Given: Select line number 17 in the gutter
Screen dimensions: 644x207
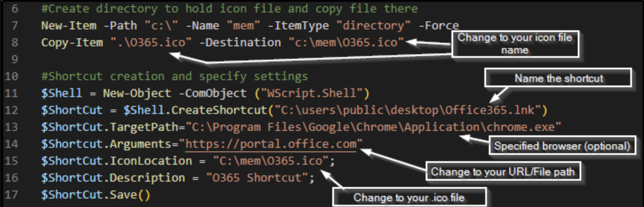Looking at the screenshot, I should tap(12, 195).
